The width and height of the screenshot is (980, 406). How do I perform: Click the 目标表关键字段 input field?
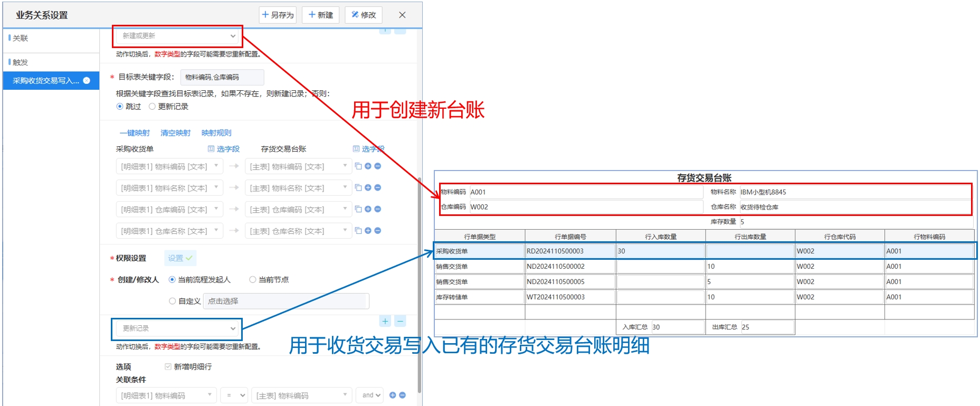[x=222, y=77]
